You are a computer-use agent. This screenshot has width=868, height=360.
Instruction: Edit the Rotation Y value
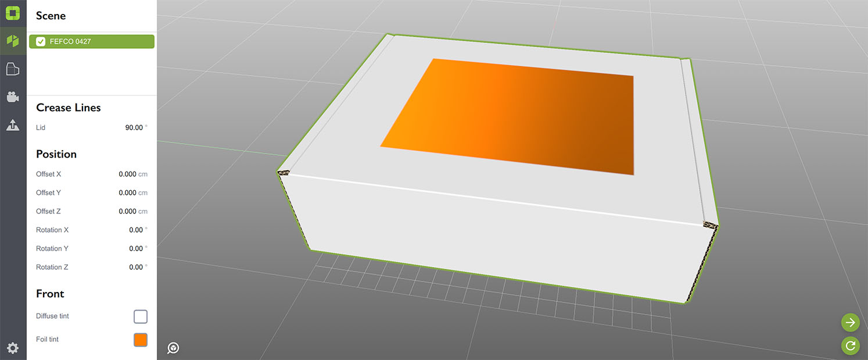[135, 248]
